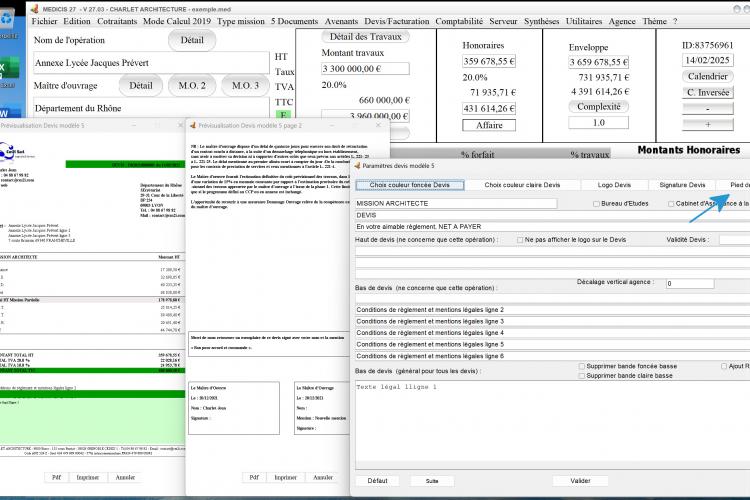
Task: Toggle Supprimer bande claire basse checkbox
Action: point(582,376)
